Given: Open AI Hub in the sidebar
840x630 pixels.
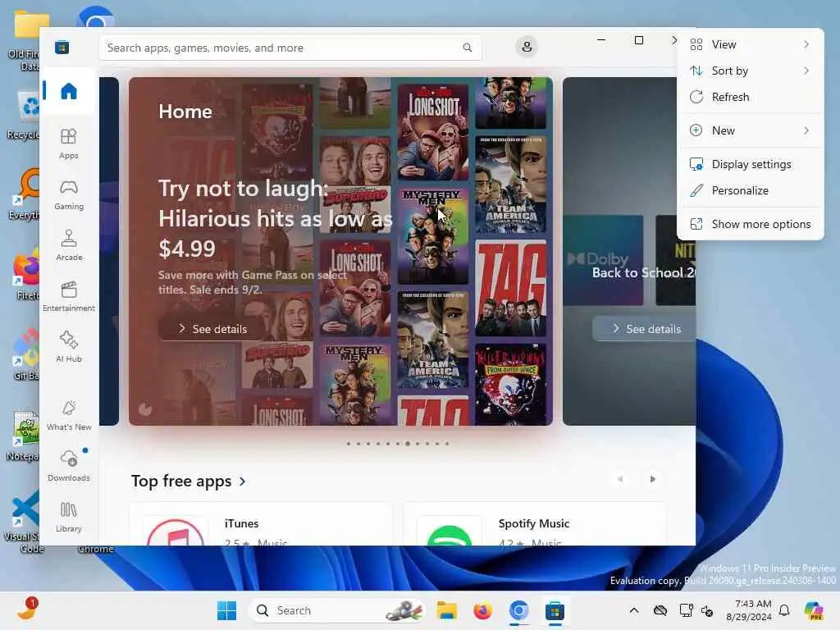Looking at the screenshot, I should tap(69, 347).
